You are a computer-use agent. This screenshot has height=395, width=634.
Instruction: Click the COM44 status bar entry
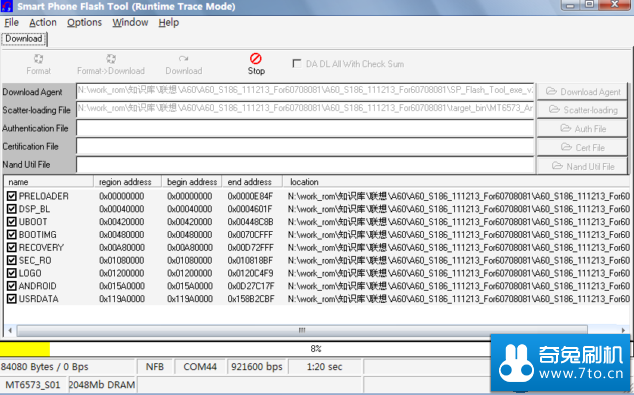click(200, 367)
